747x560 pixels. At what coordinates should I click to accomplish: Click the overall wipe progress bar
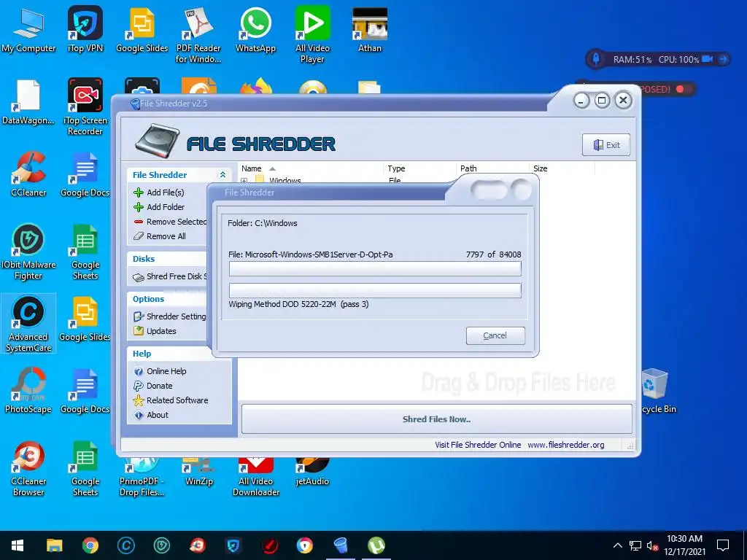coord(375,290)
